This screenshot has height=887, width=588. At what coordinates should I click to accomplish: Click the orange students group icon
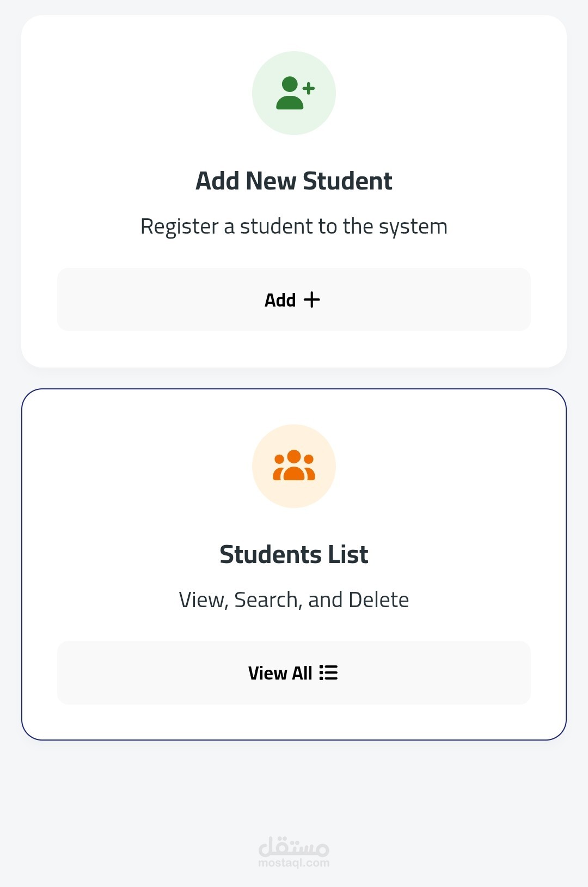294,466
